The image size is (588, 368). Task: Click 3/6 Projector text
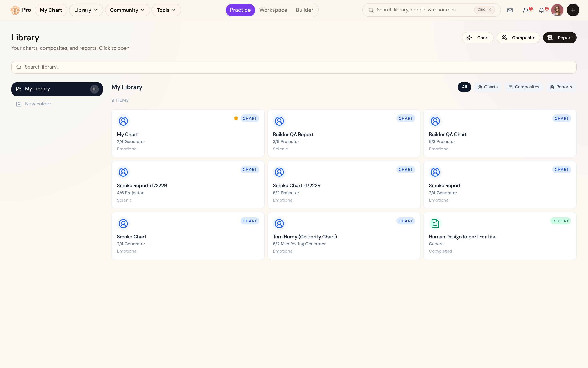tap(286, 142)
